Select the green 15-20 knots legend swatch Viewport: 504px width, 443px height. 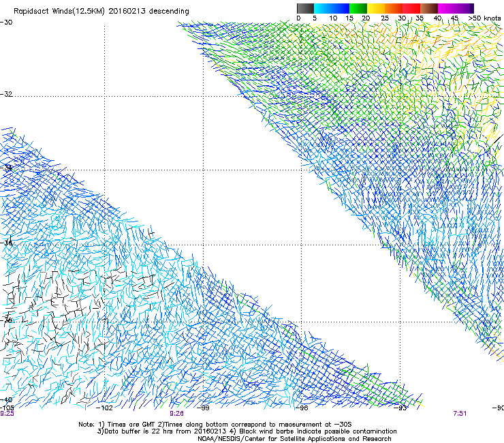[x=358, y=8]
